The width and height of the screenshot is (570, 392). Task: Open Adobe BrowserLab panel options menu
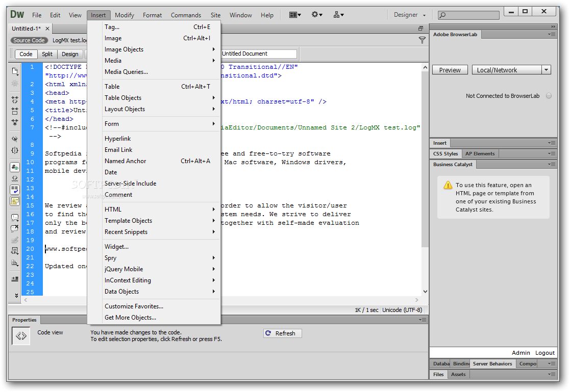pyautogui.click(x=552, y=35)
